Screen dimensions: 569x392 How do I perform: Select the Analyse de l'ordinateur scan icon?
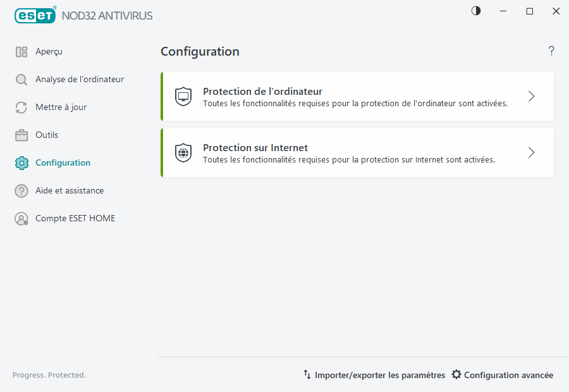click(x=21, y=79)
